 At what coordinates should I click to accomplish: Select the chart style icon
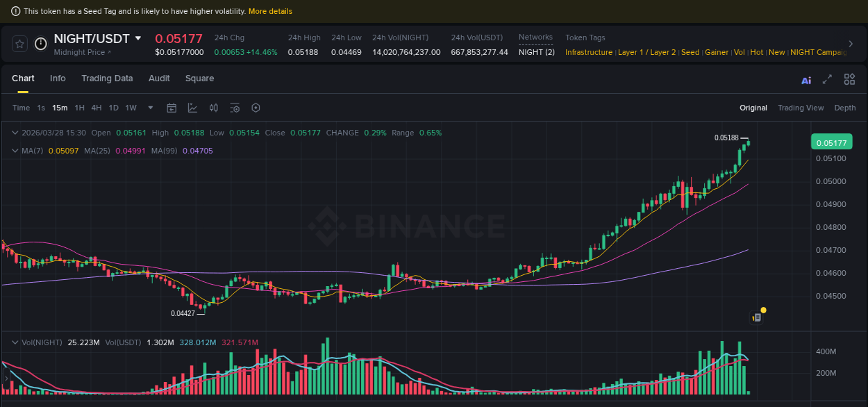tap(192, 108)
